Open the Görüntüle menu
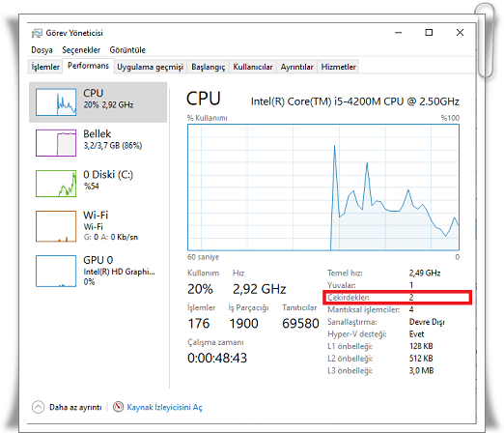Screen dimensions: 504x433 pos(127,50)
